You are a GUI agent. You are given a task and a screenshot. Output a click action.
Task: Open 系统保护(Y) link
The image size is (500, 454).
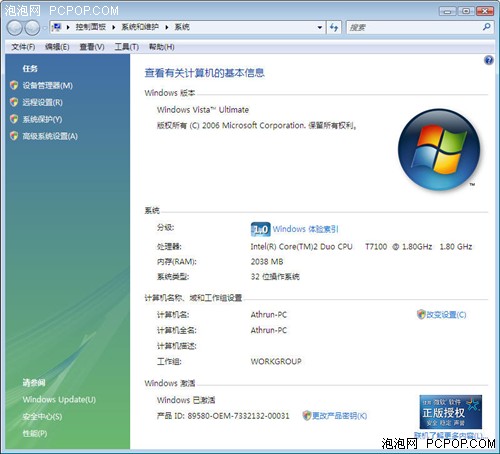[42, 119]
